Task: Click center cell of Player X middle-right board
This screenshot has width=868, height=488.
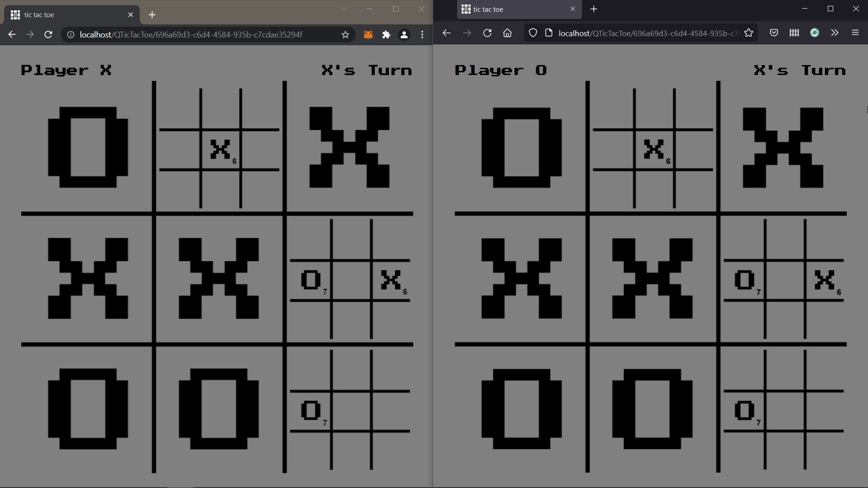Action: [x=351, y=280]
